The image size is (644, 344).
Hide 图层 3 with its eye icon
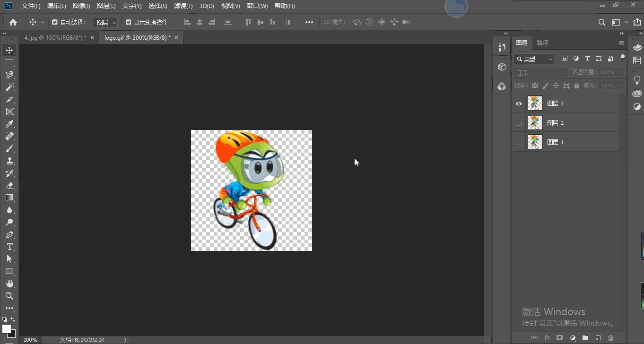(519, 103)
